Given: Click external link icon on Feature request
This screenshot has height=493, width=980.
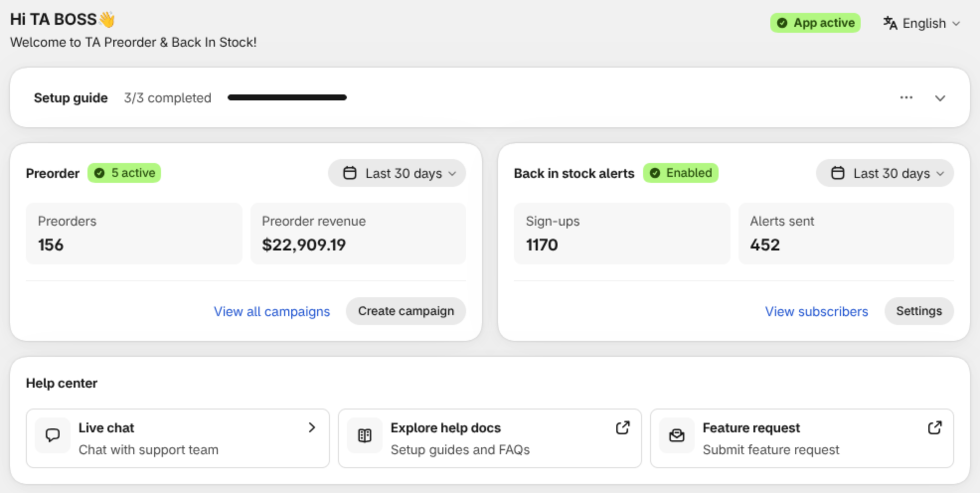Looking at the screenshot, I should coord(935,428).
